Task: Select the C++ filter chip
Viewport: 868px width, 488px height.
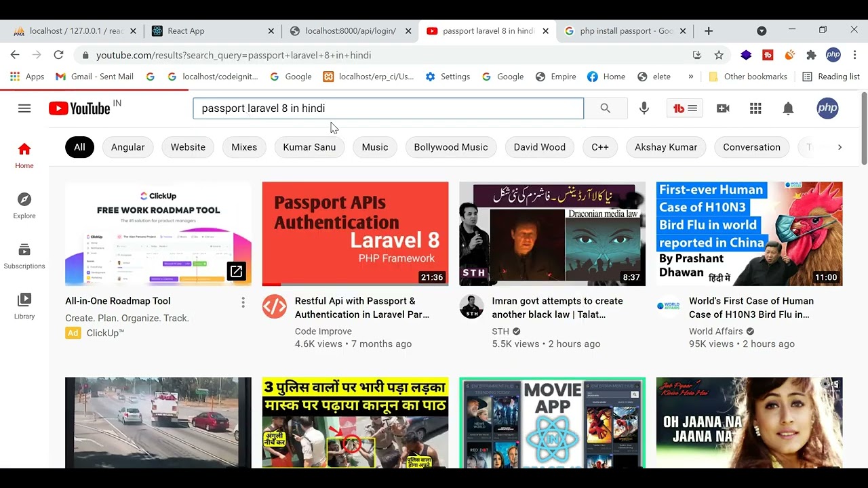Action: [600, 147]
